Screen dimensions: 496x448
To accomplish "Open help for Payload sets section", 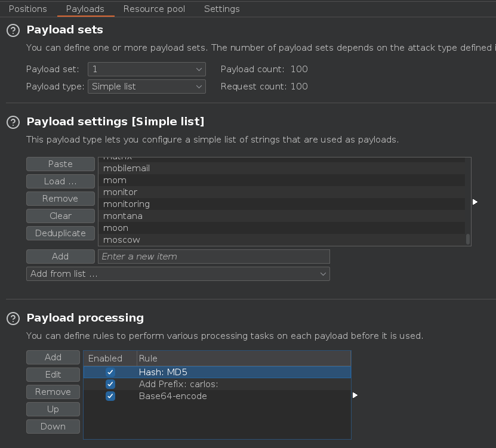I will [x=13, y=30].
